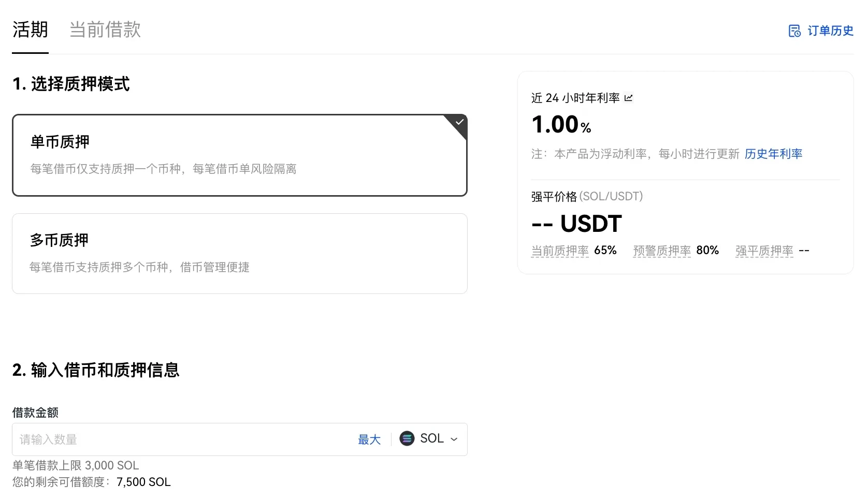Expand the SOL currency dropdown arrow
Image resolution: width=868 pixels, height=501 pixels.
(x=454, y=439)
